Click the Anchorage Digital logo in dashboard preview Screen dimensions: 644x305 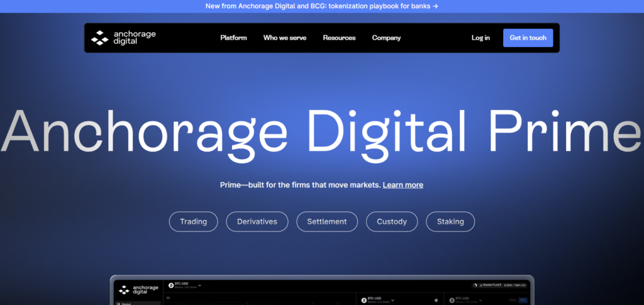tap(138, 290)
